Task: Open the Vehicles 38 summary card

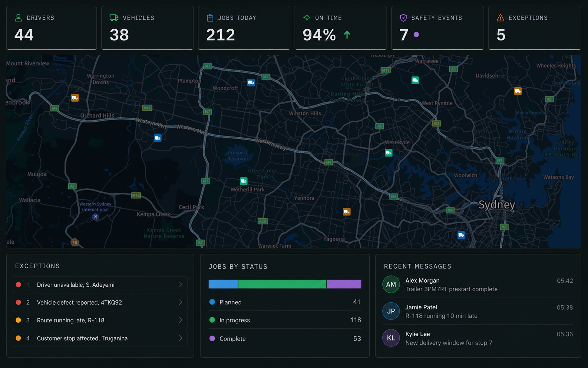Action: pyautogui.click(x=148, y=28)
